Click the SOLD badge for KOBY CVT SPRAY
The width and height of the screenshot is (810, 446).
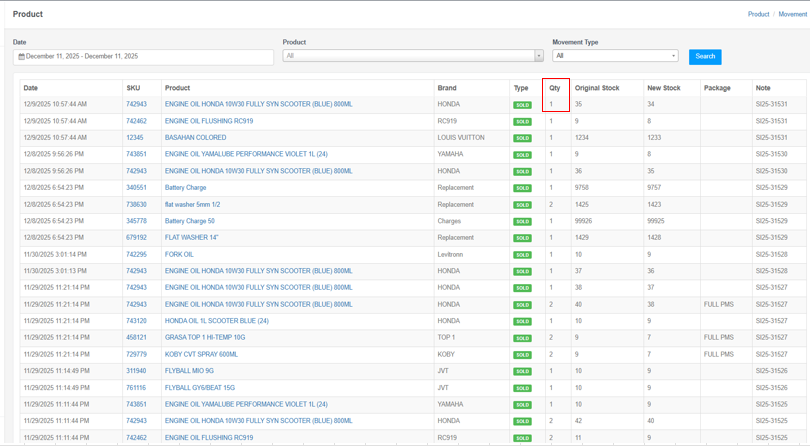(x=522, y=355)
